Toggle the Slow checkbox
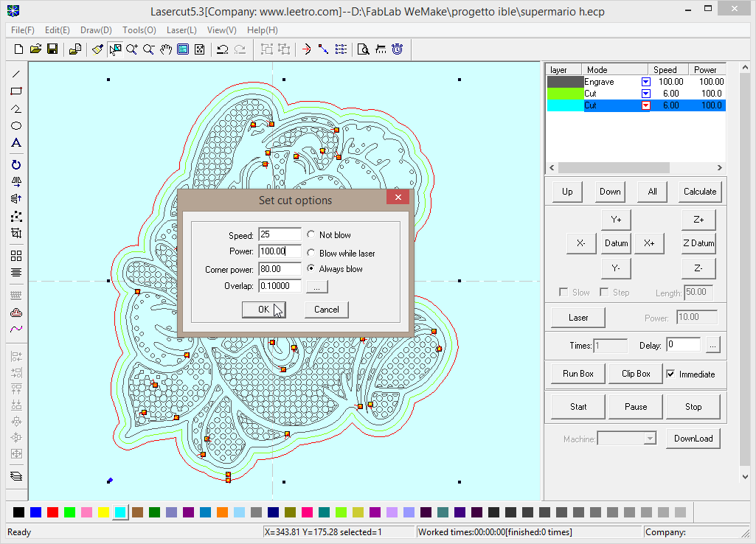The image size is (756, 544). (x=563, y=293)
